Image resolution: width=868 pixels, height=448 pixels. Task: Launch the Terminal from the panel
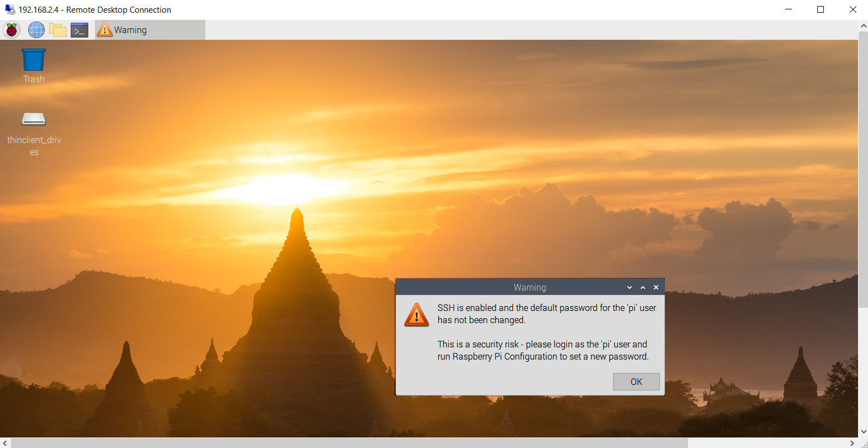point(79,30)
